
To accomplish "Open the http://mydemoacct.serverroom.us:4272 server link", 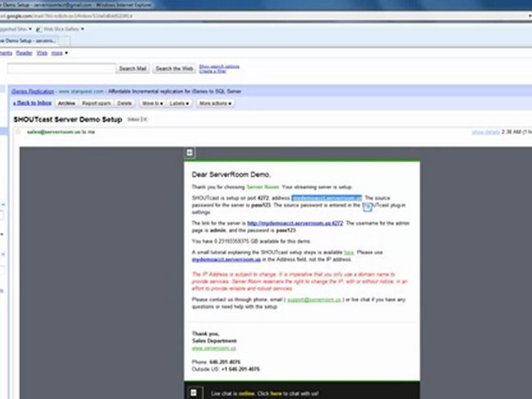I will click(x=295, y=223).
